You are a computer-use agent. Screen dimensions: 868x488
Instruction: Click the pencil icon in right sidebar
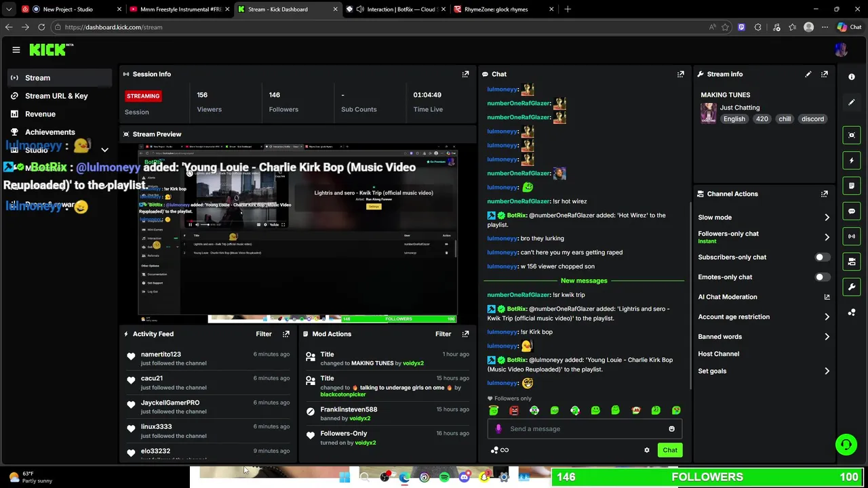pos(852,102)
